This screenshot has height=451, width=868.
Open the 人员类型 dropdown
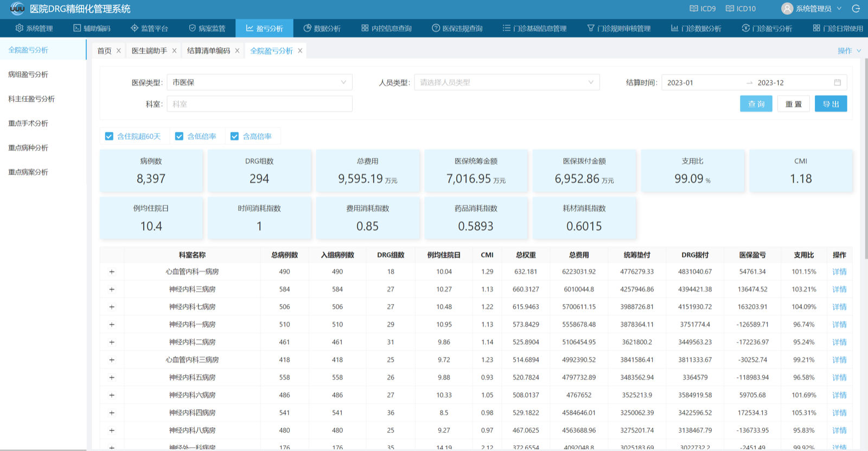[x=507, y=82]
